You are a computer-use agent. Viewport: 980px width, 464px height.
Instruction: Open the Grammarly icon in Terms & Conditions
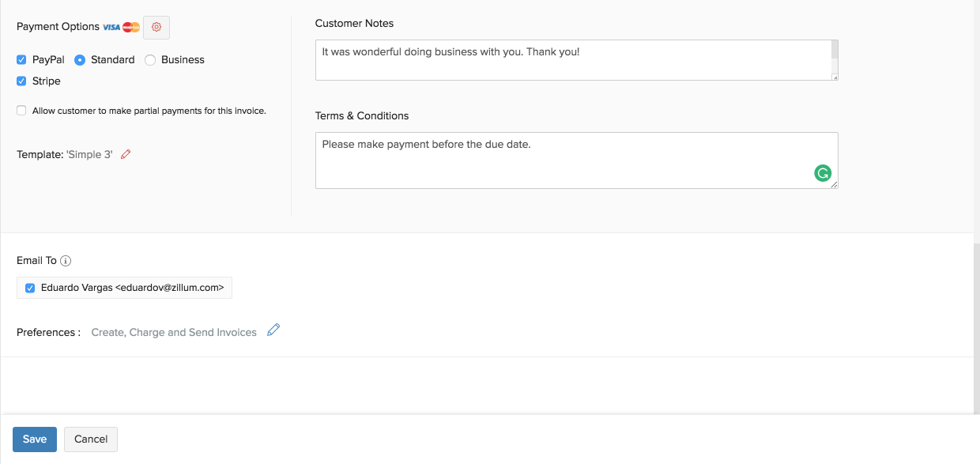[x=823, y=172]
